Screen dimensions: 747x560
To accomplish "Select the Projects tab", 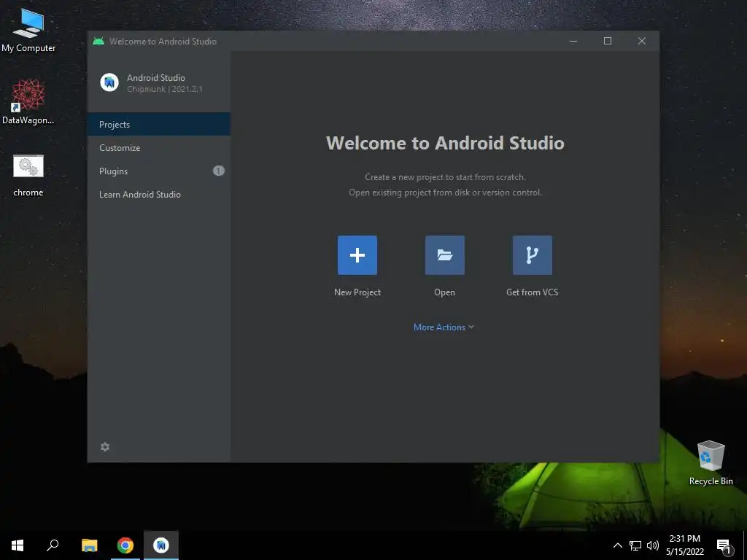I will 158,124.
